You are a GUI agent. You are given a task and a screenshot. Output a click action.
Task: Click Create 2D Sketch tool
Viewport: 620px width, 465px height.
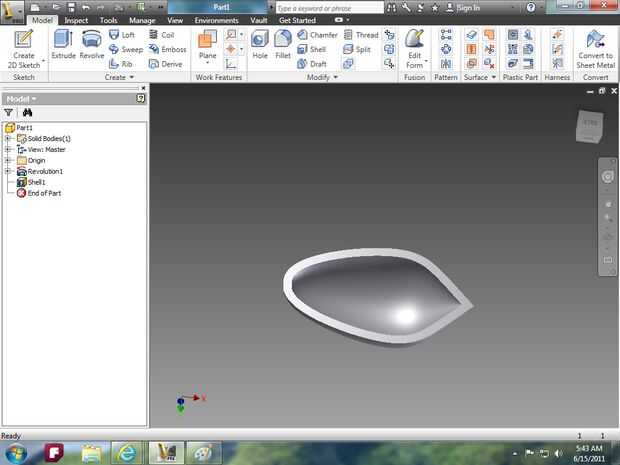24,49
